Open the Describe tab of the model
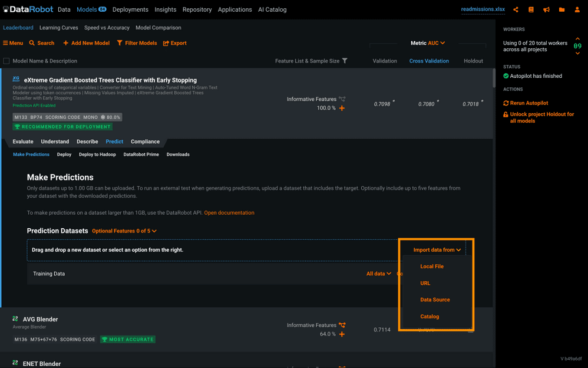 (87, 142)
